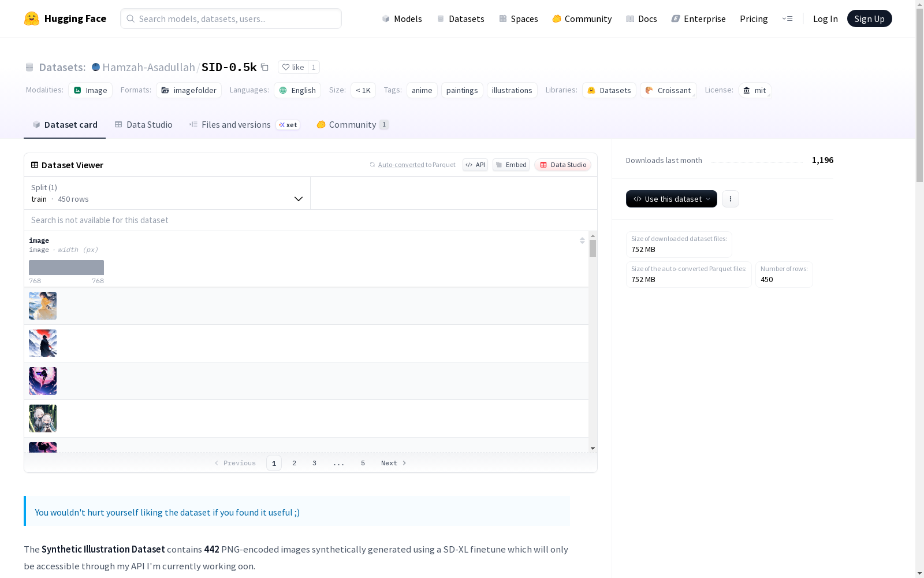Click the Datasets breadcrumb label
The height and width of the screenshot is (578, 924).
click(62, 67)
